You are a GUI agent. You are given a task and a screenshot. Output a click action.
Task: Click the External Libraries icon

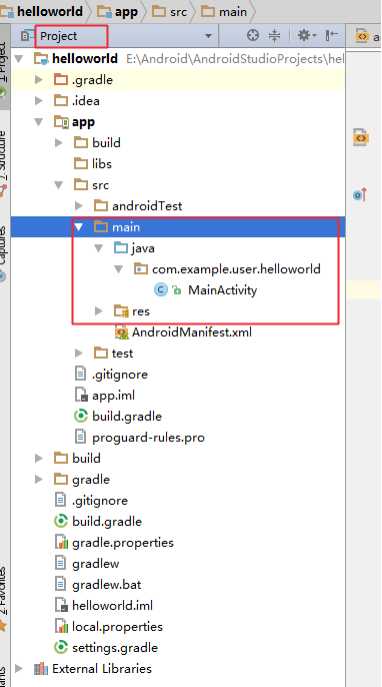tap(41, 669)
